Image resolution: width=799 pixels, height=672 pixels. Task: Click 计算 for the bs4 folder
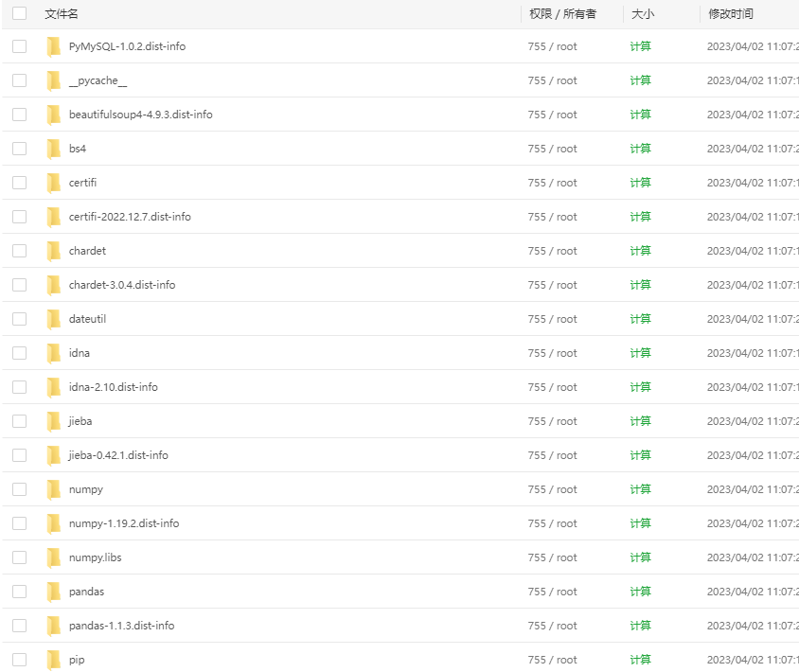click(x=641, y=149)
